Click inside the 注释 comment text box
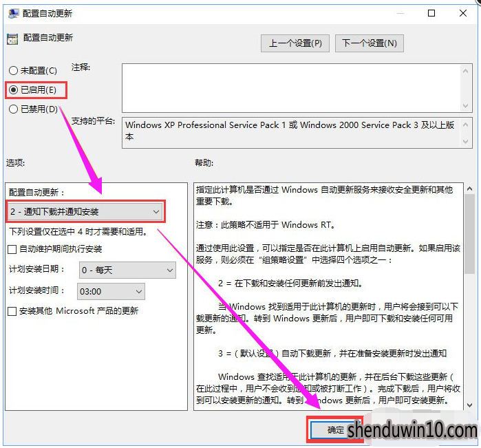The height and width of the screenshot is (448, 481). point(291,88)
